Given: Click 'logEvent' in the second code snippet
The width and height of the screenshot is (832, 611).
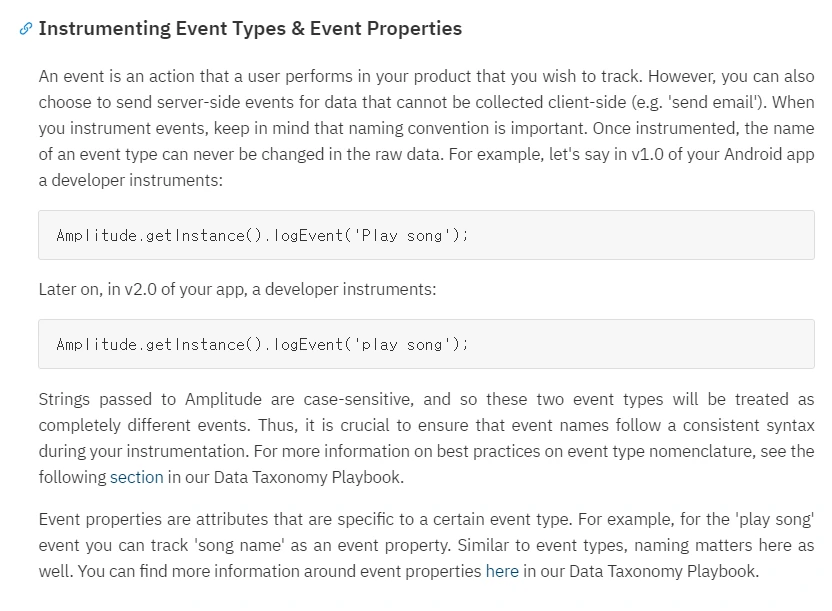Looking at the screenshot, I should pyautogui.click(x=307, y=344).
